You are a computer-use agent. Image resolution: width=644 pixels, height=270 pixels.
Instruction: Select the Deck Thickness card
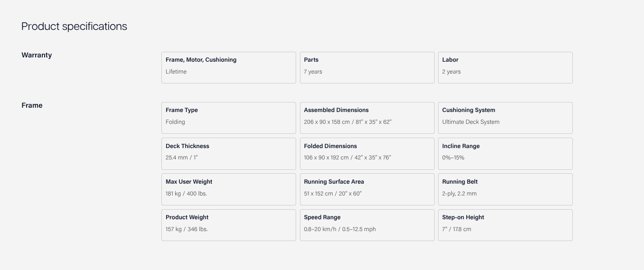click(x=228, y=153)
